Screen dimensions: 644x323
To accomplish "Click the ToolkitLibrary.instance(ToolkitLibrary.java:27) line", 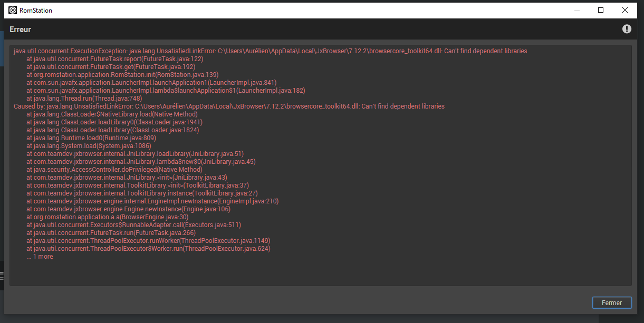I will pos(142,193).
